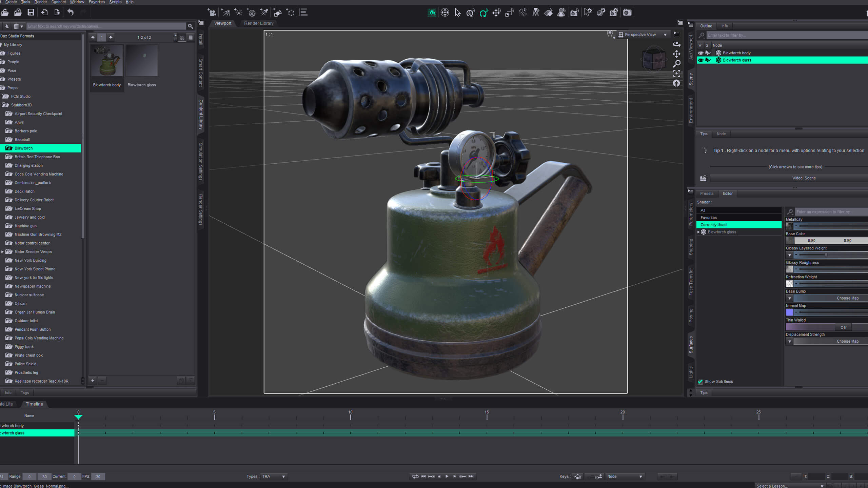868x488 pixels.
Task: Click the Save Scene floppy icon
Action: tap(31, 13)
